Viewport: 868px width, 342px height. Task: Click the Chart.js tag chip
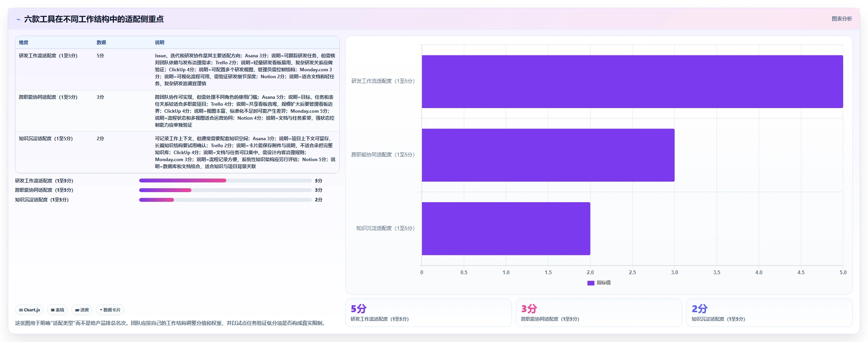coord(29,310)
